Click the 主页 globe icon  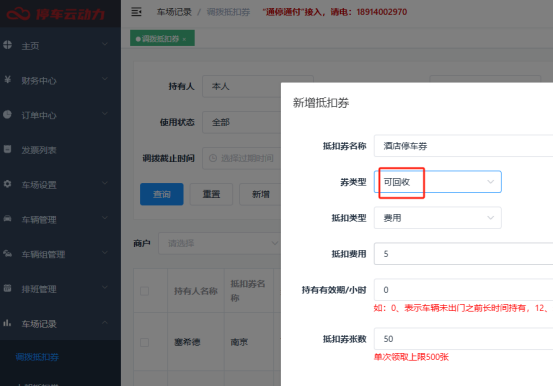coord(7,45)
